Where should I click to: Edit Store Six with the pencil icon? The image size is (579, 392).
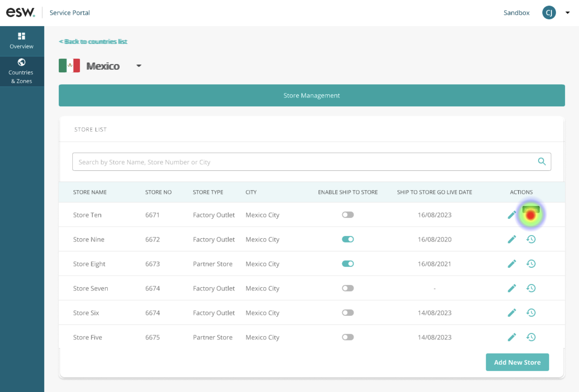[x=512, y=313]
